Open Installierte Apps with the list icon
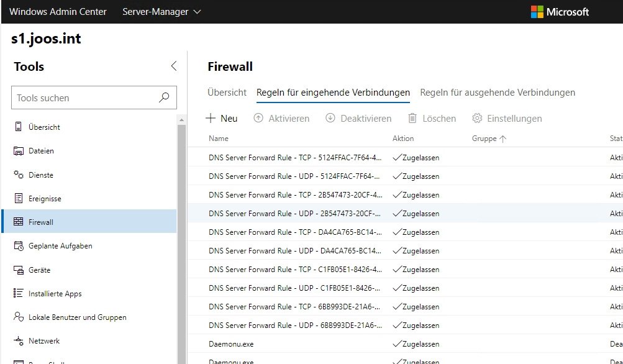Image resolution: width=623 pixels, height=364 pixels. [x=20, y=293]
